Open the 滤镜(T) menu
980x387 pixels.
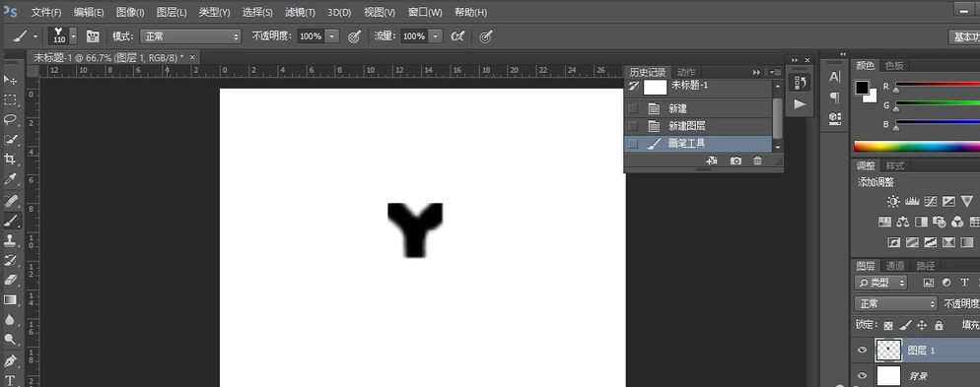(300, 13)
